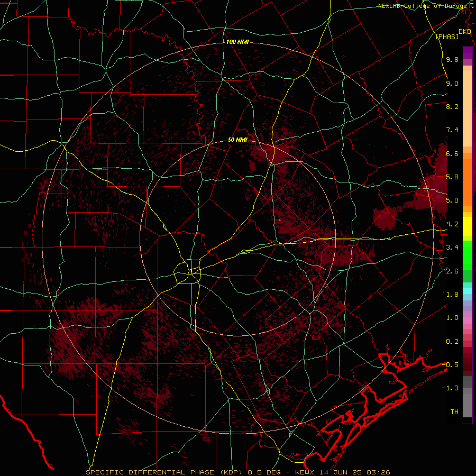Pick the gray segment of the color bar
This screenshot has width=476, height=476.
pyautogui.click(x=467, y=397)
